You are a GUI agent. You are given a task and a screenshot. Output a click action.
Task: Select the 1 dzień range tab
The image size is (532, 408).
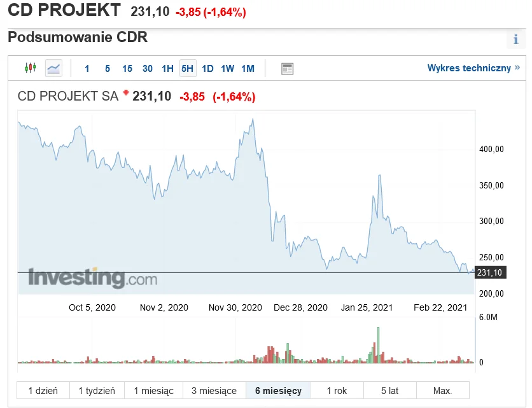tap(43, 390)
